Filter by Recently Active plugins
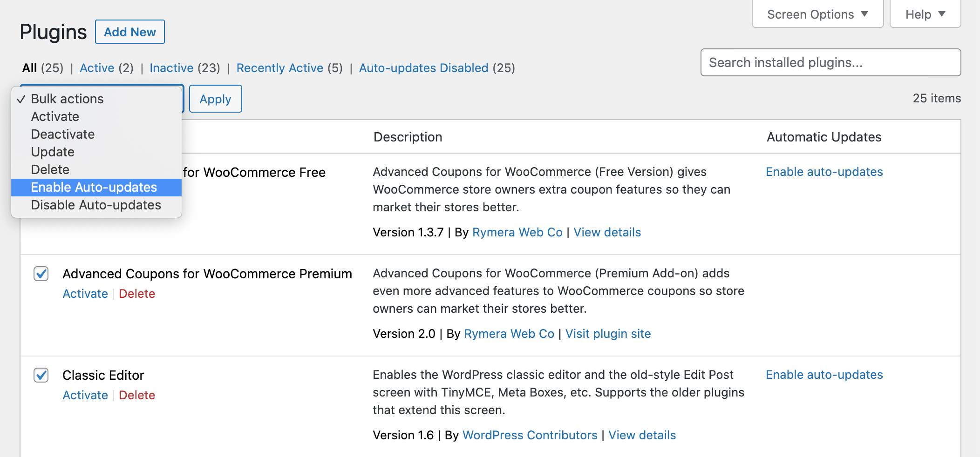Viewport: 980px width, 457px height. (279, 68)
